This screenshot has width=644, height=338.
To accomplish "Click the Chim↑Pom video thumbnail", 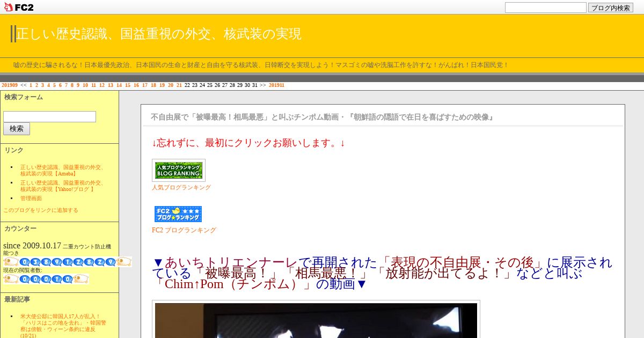I will point(316,320).
